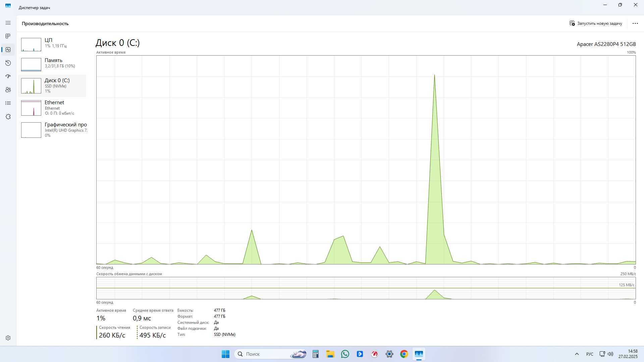Viewport: 644px width, 362px height.
Task: Open the Services puzzle icon
Action: pos(8,117)
